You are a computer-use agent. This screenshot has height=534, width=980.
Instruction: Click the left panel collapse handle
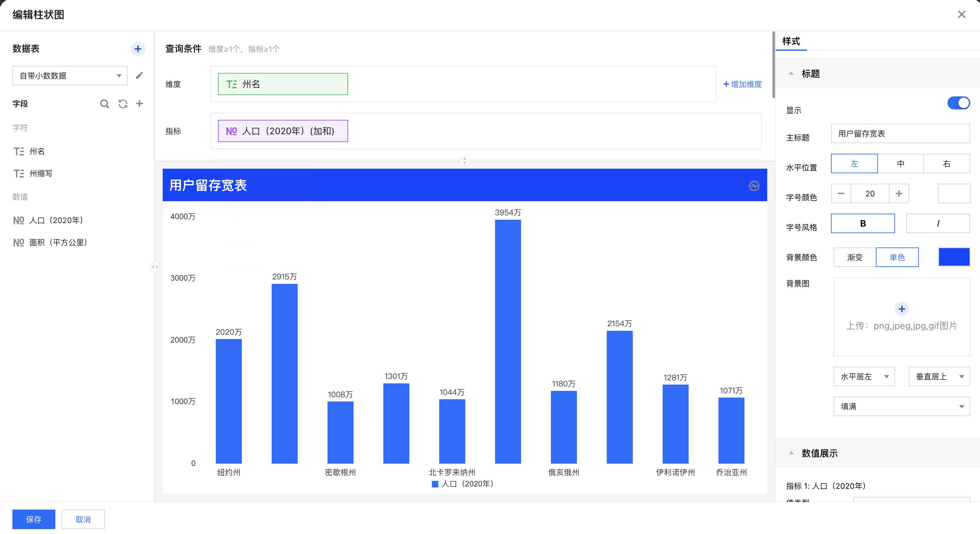click(x=155, y=267)
